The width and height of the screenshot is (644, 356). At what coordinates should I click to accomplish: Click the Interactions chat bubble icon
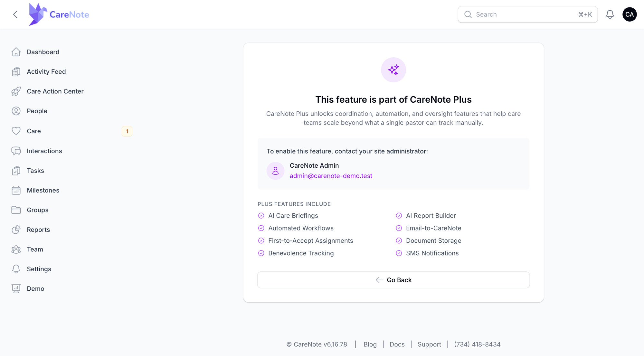tap(16, 151)
